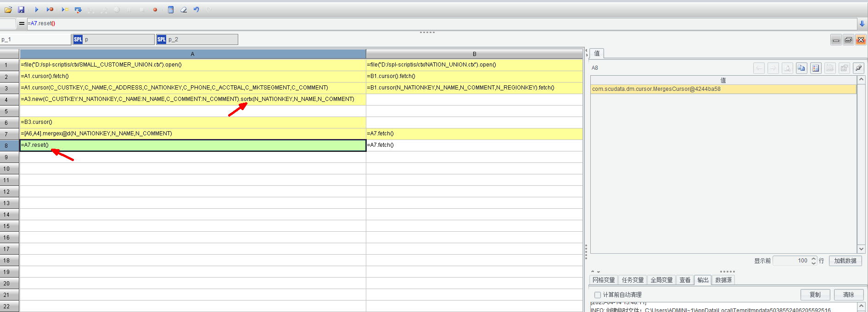Click cell B8 containing =A7.fetch()
The image size is (868, 312).
tap(474, 145)
